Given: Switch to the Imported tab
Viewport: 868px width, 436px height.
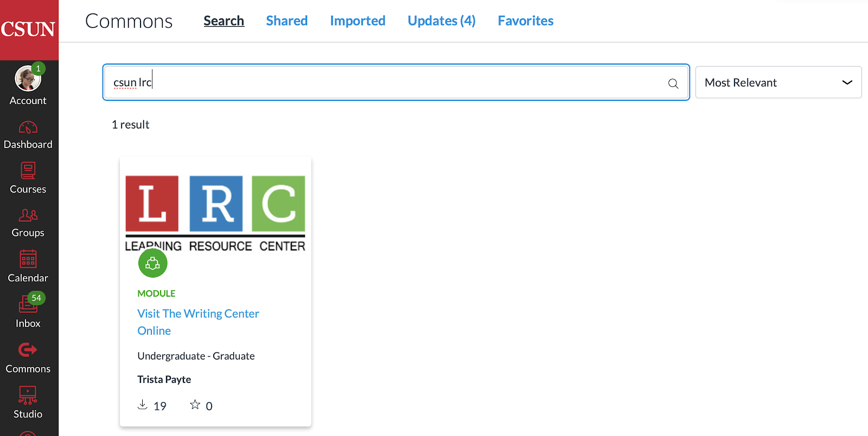Looking at the screenshot, I should point(358,21).
